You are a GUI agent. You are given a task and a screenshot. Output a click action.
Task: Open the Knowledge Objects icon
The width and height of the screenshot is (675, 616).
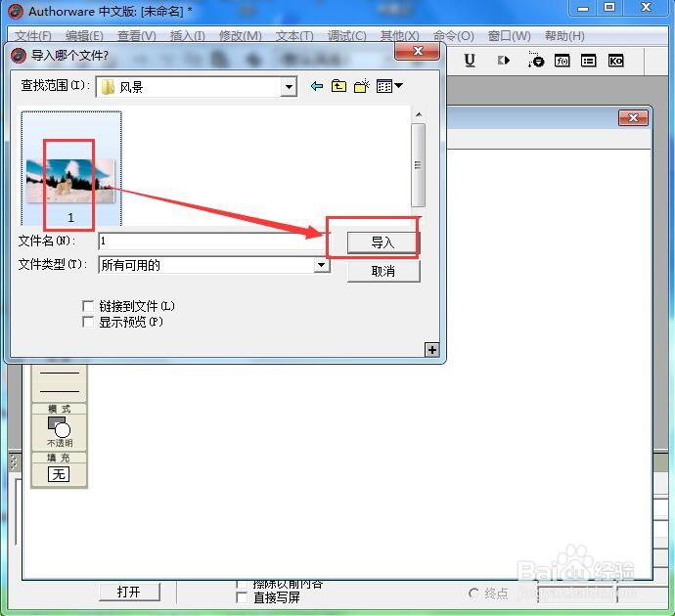pyautogui.click(x=615, y=61)
